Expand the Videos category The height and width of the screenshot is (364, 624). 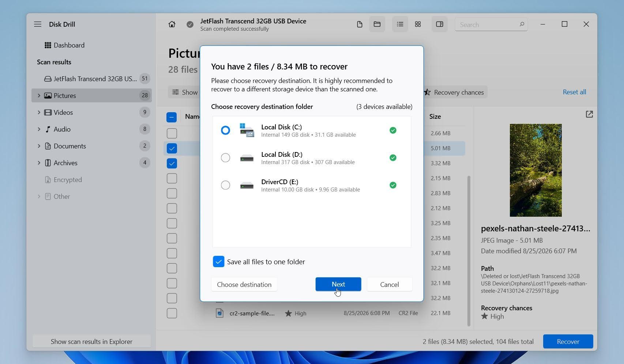click(x=39, y=112)
